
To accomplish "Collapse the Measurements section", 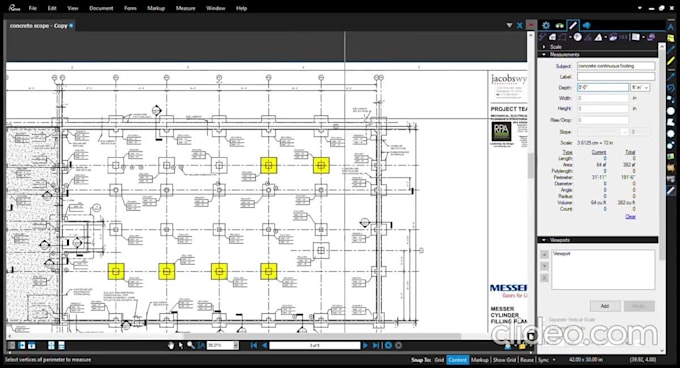I will click(x=544, y=54).
